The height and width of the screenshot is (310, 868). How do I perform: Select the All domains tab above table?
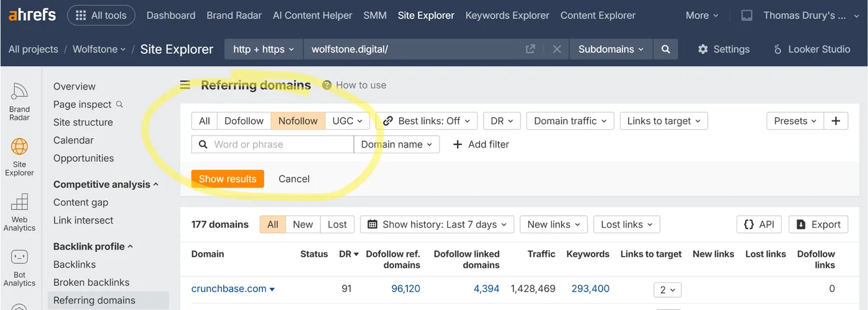[x=273, y=224]
